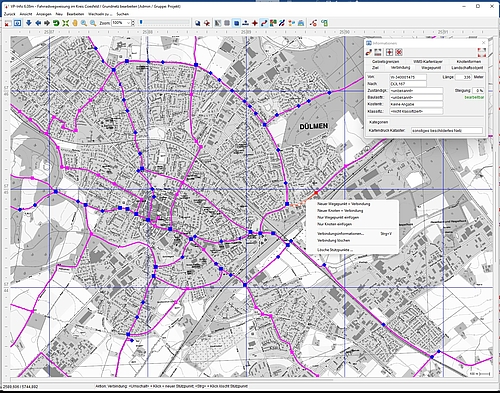Click the red plus icon in Informationen toolbar
This screenshot has width=500, height=393.
click(x=389, y=52)
